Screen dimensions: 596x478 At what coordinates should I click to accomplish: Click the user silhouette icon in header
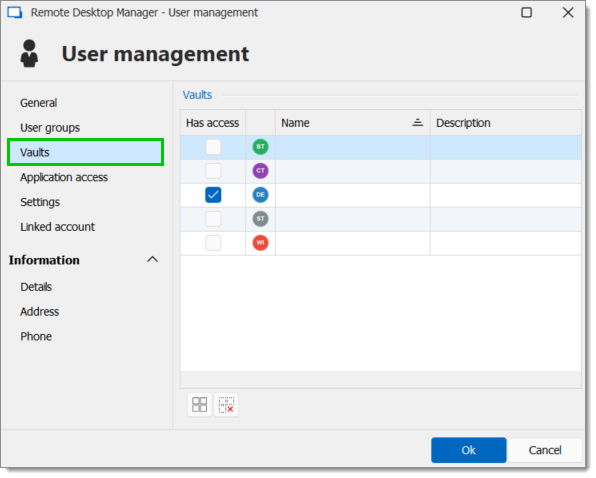click(x=29, y=54)
